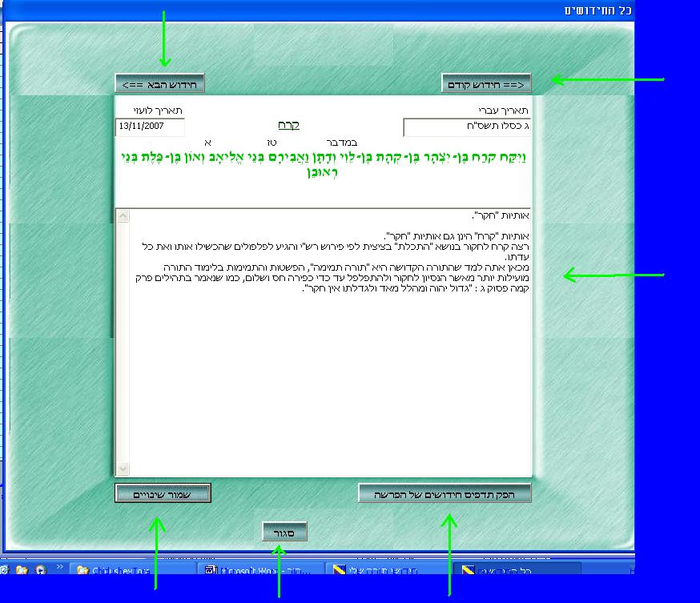Expand quick launch chevron in taskbar
The width and height of the screenshot is (700, 603).
tap(60, 567)
